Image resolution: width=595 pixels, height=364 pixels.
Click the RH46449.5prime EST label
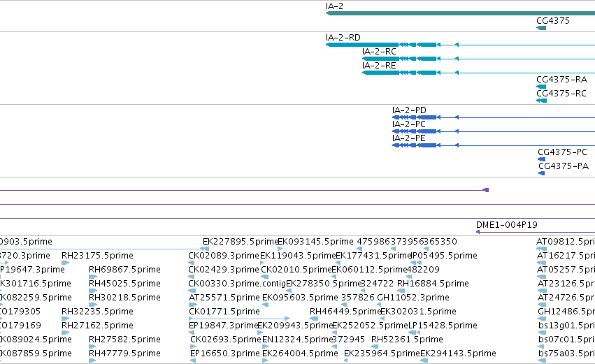click(x=345, y=312)
